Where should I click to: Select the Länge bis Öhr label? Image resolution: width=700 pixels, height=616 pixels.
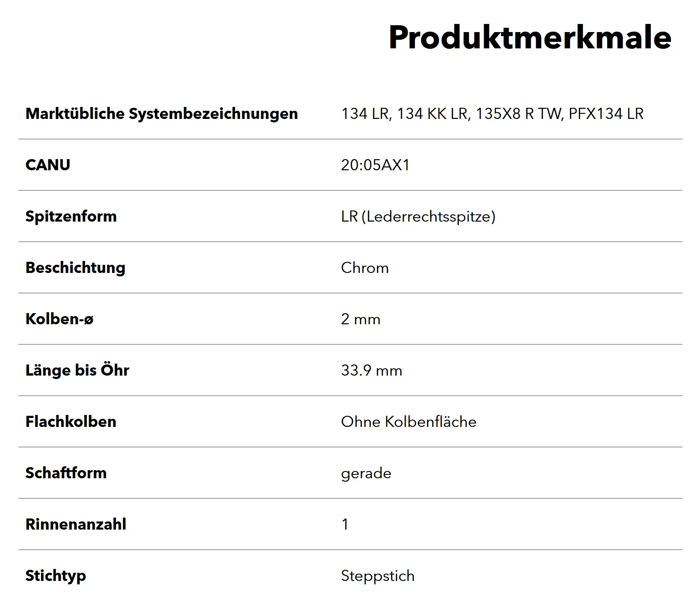77,370
